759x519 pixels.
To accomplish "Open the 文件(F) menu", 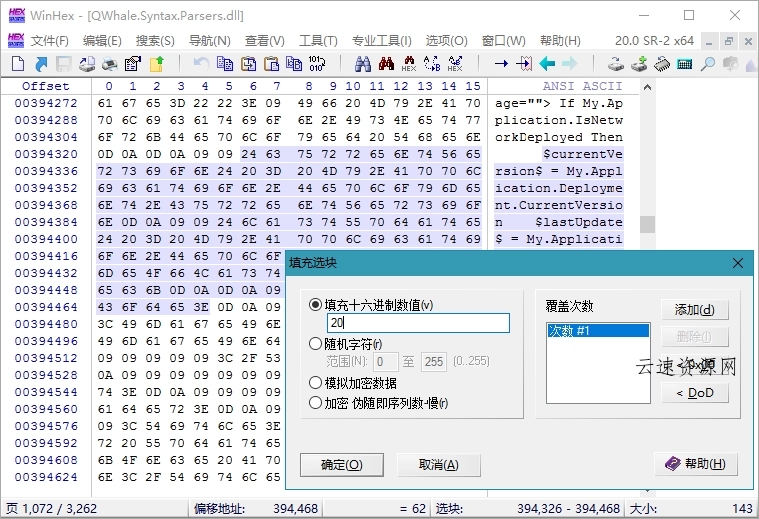I will click(x=49, y=41).
